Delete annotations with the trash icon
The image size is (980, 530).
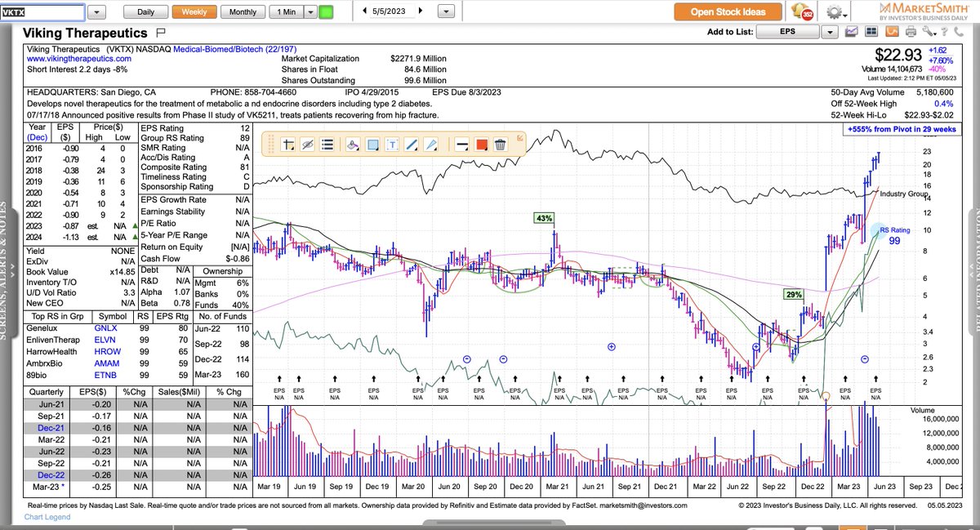(501, 145)
